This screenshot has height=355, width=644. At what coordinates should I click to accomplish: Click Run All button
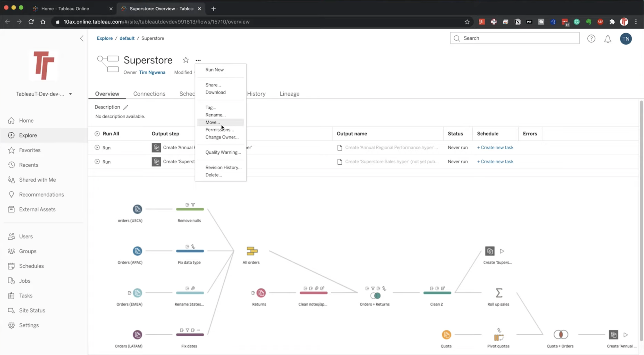coord(107,134)
